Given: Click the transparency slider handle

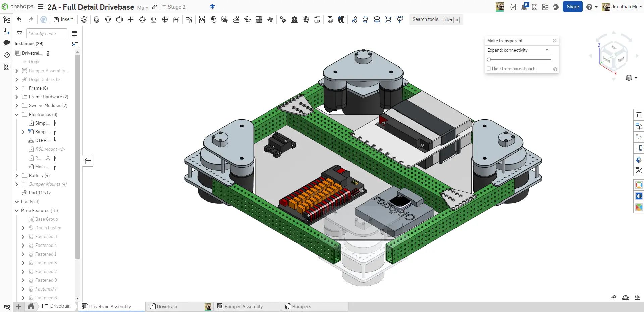Looking at the screenshot, I should pyautogui.click(x=489, y=60).
